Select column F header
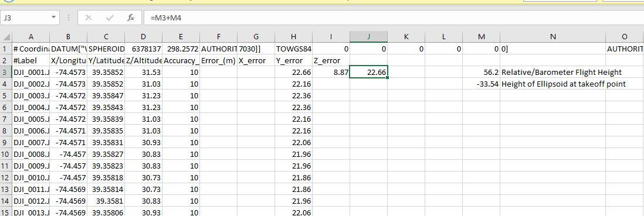This screenshot has width=644, height=216. [x=219, y=37]
